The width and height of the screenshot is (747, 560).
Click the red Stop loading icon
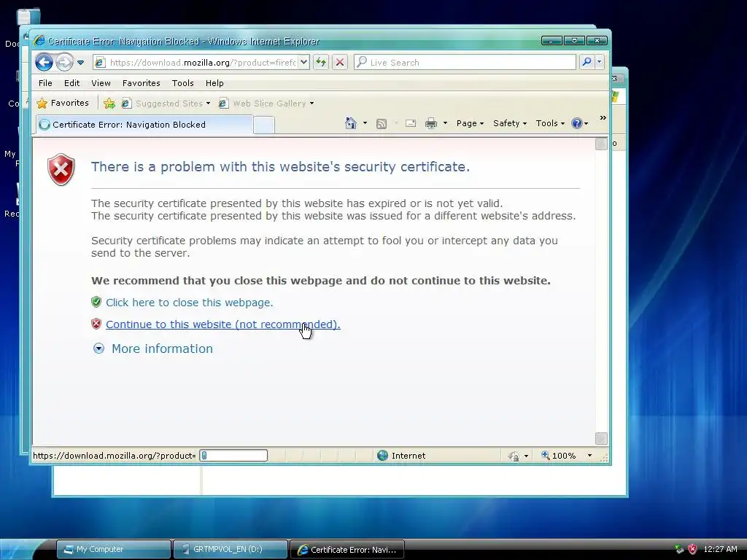(x=340, y=63)
